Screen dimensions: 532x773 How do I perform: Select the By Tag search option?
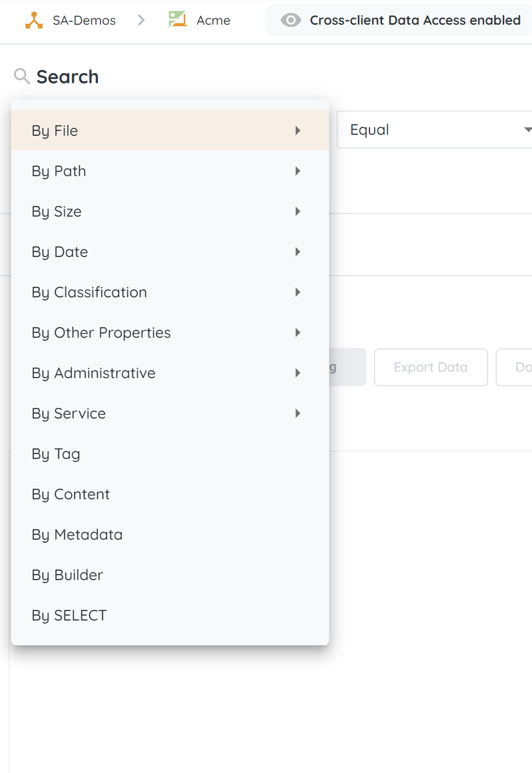(56, 454)
